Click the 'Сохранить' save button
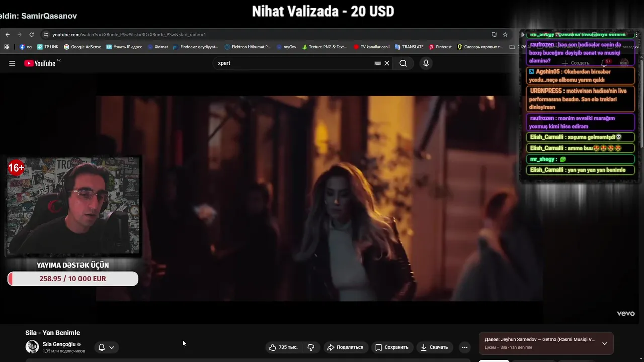644x362 pixels. pyautogui.click(x=391, y=347)
